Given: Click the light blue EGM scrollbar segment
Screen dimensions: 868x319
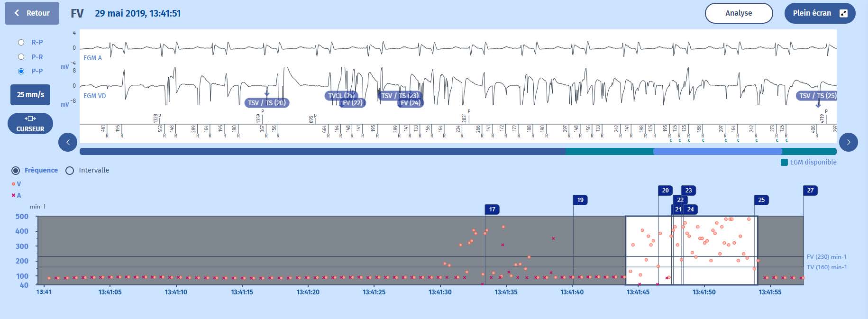Looking at the screenshot, I should (x=717, y=151).
